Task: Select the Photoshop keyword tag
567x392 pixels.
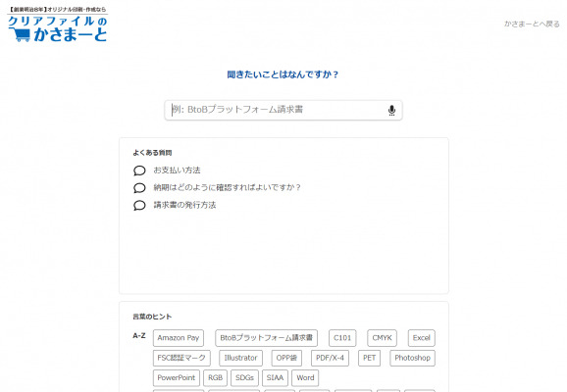Action: click(412, 358)
